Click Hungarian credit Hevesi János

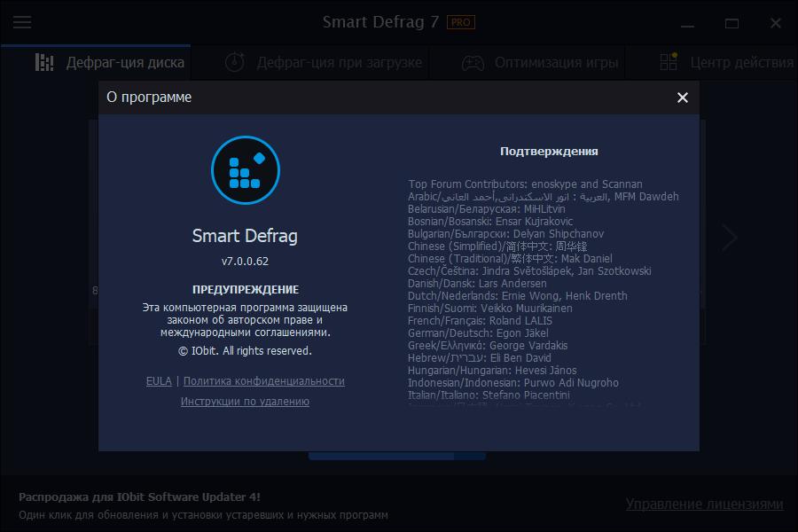point(492,370)
